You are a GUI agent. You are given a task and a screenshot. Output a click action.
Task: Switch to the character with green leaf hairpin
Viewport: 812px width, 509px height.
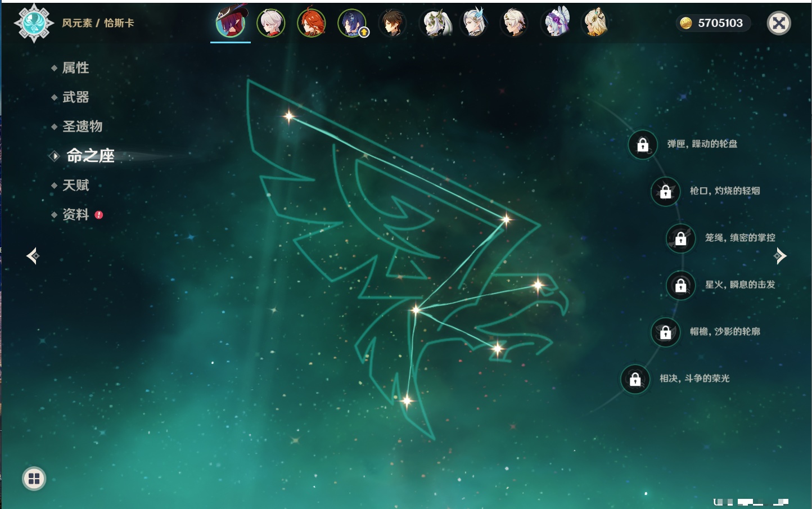434,23
